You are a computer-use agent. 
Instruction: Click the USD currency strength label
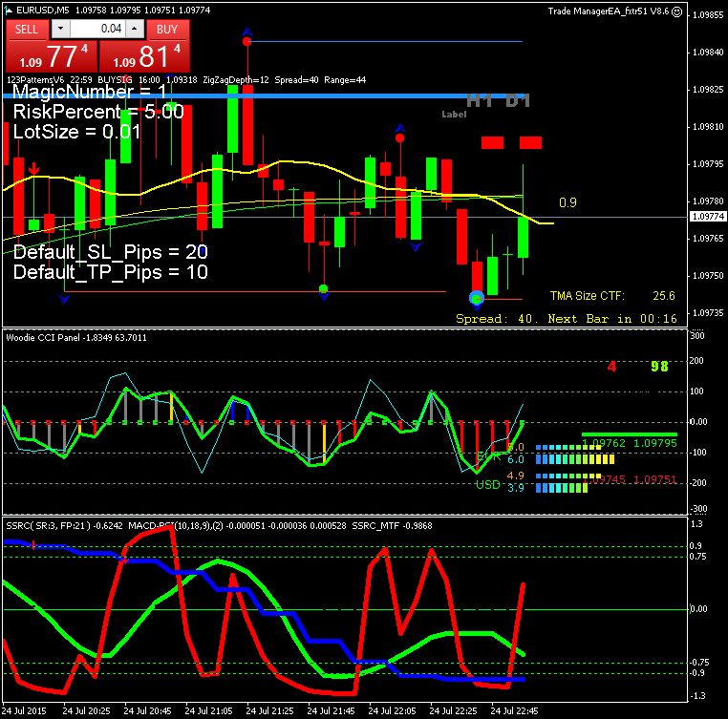point(488,485)
